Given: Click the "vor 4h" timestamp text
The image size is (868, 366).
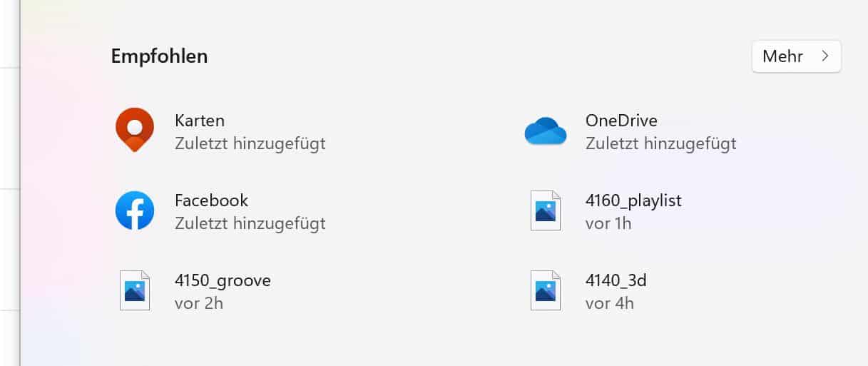Looking at the screenshot, I should point(609,303).
